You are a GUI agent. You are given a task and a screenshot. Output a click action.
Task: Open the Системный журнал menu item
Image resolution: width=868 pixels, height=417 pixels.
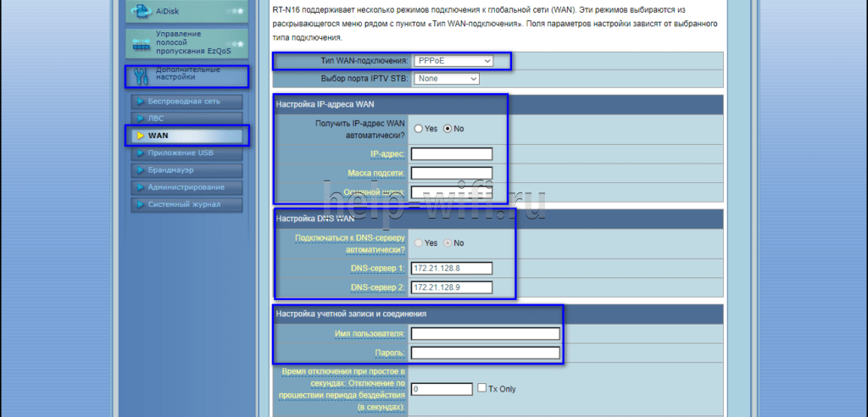183,204
